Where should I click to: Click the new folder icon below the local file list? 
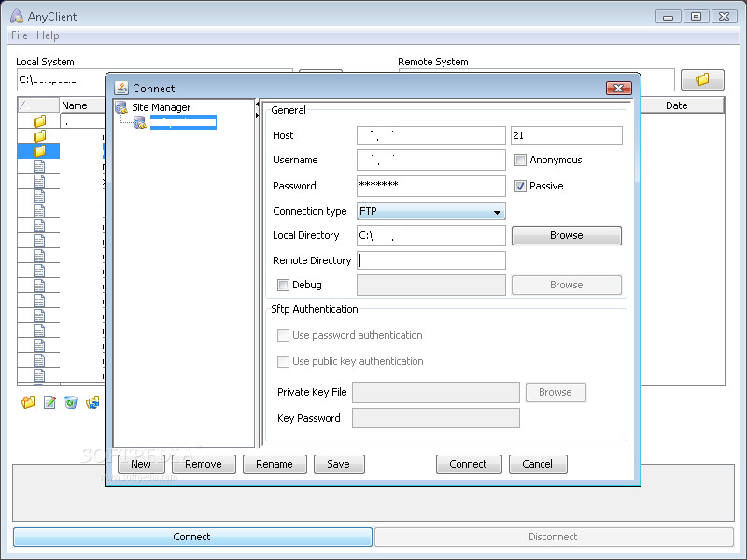[28, 402]
